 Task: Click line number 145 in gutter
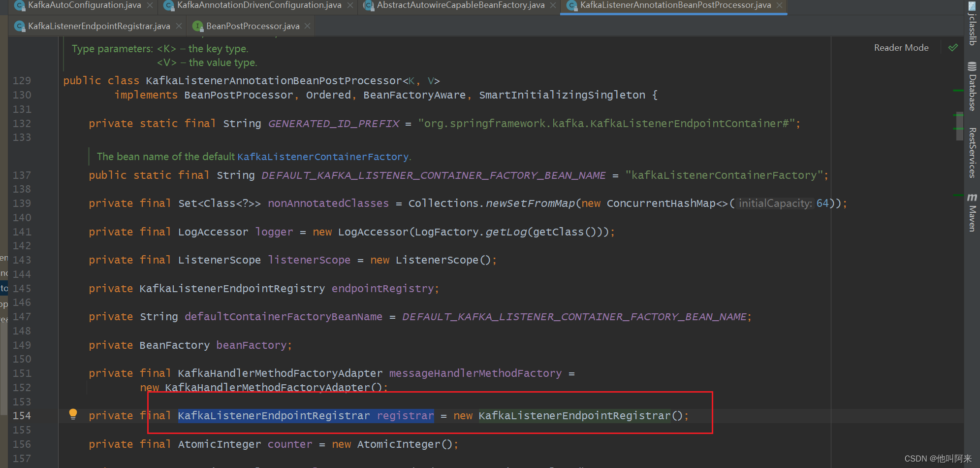[22, 288]
